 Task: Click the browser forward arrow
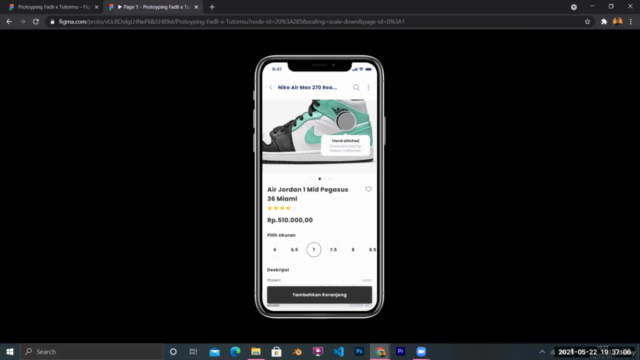pyautogui.click(x=22, y=22)
